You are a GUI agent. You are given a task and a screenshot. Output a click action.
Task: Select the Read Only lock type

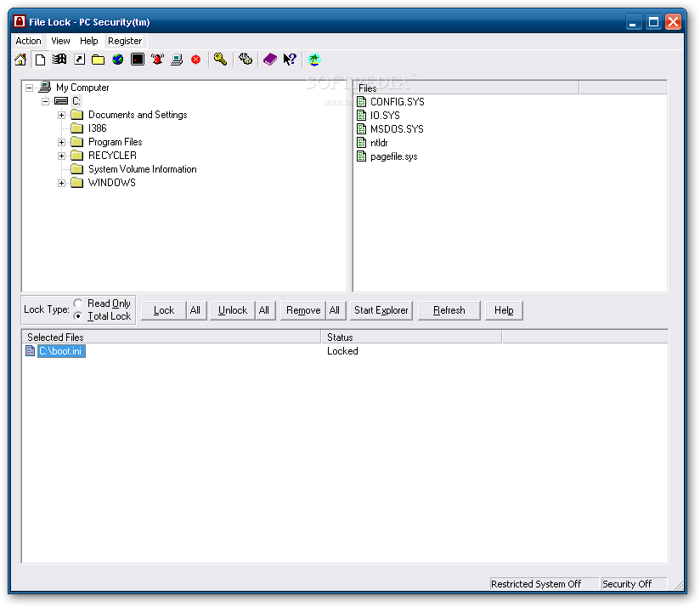click(77, 303)
